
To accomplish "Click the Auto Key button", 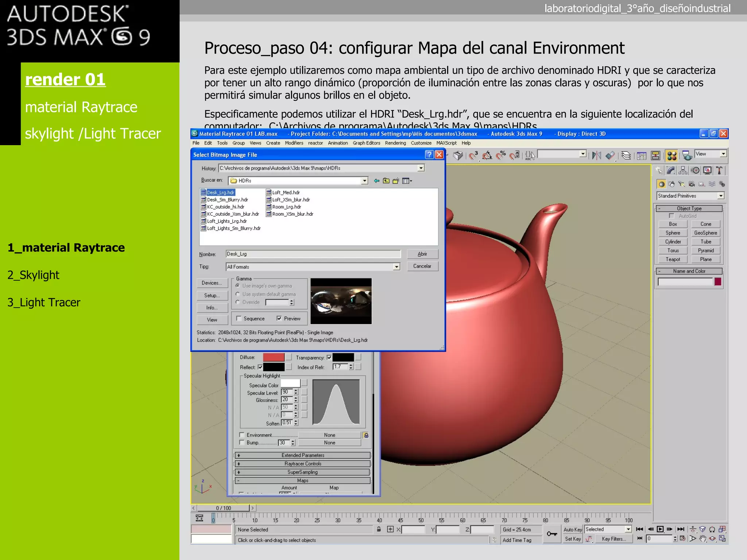I will (573, 529).
